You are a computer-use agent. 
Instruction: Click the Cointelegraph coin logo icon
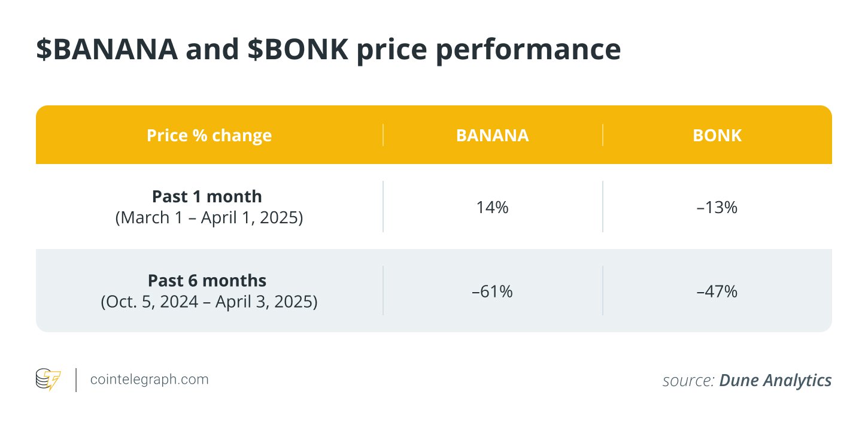tap(48, 380)
